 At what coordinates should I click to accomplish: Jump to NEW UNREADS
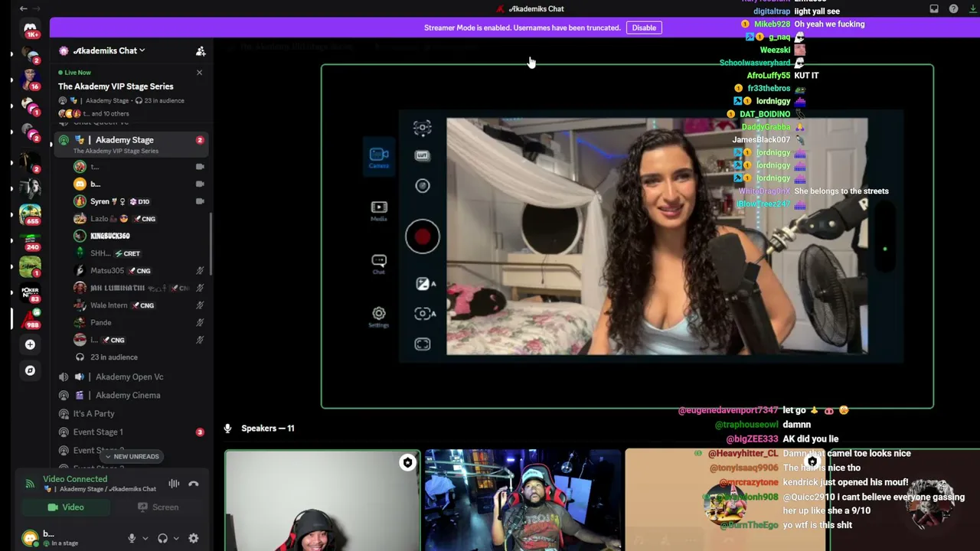[132, 456]
